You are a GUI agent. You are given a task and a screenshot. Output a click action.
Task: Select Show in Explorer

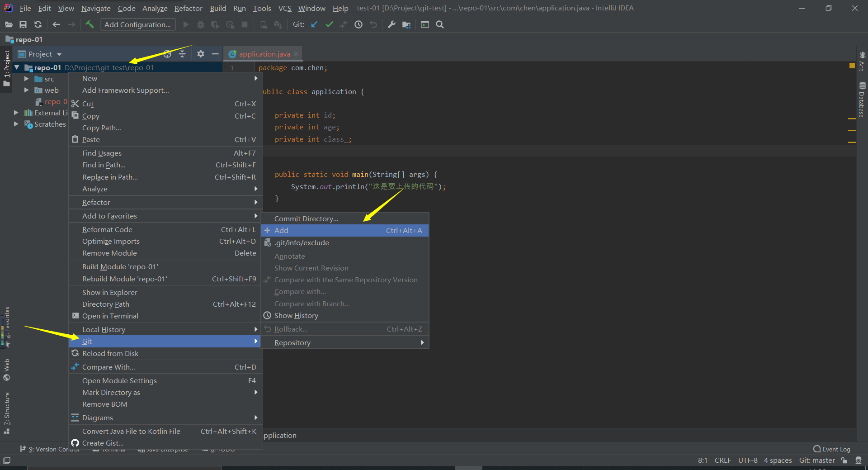[x=165, y=292]
